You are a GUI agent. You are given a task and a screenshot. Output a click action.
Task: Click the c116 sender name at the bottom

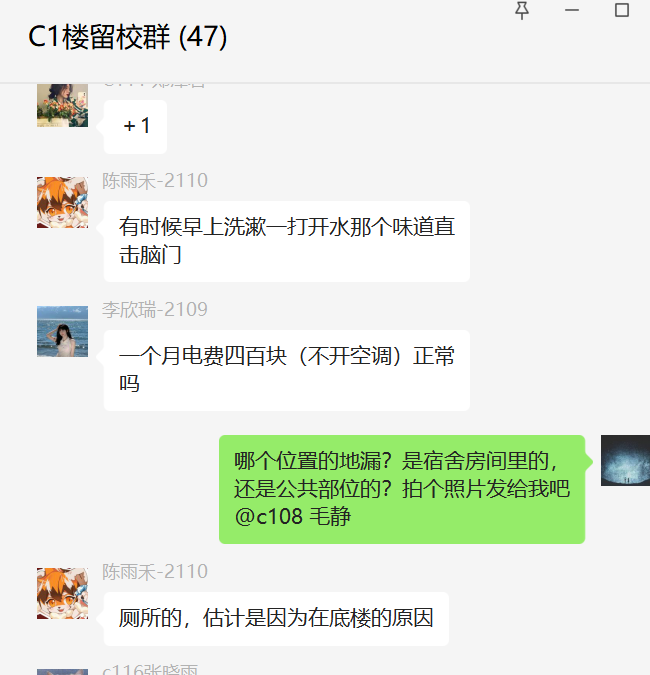tap(150, 669)
